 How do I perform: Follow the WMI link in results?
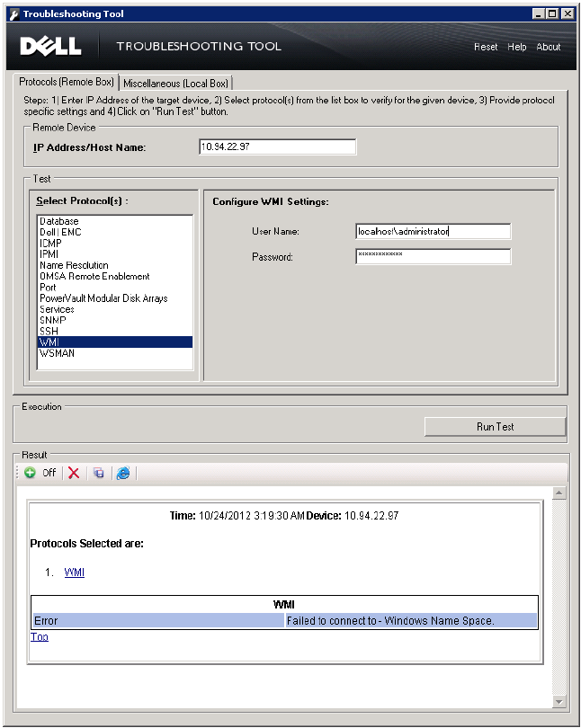coord(75,572)
